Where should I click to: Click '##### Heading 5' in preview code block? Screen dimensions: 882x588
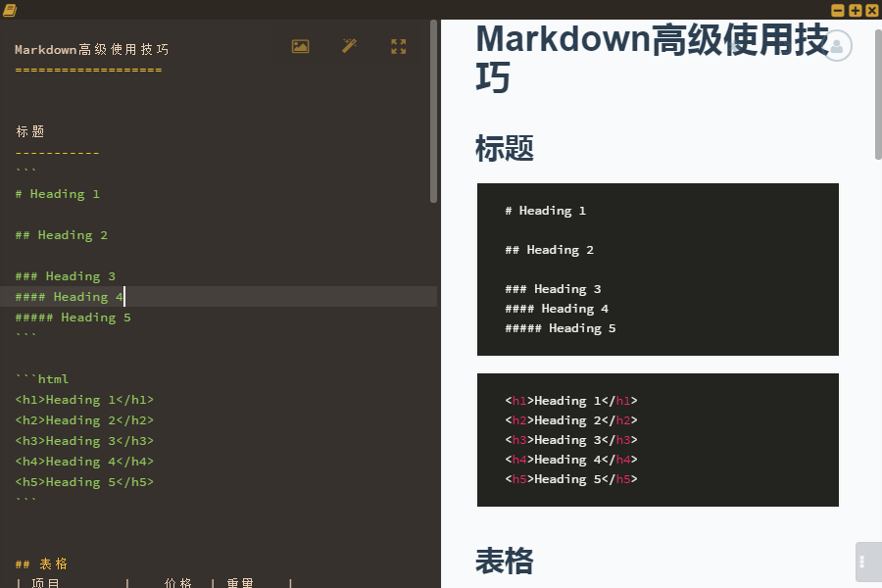click(561, 328)
